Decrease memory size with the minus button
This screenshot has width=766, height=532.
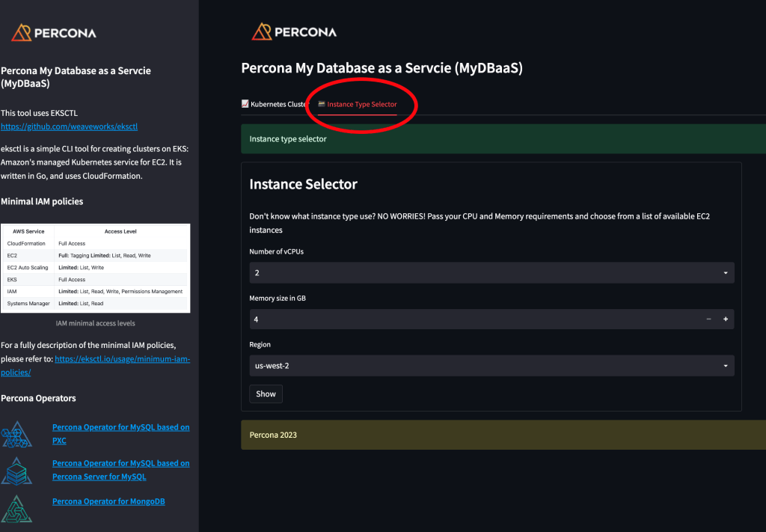click(708, 319)
